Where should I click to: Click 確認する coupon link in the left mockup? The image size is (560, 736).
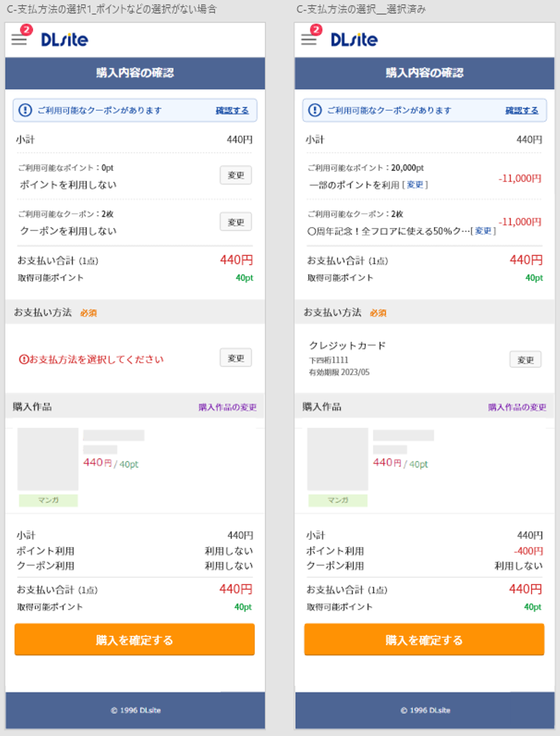point(232,111)
